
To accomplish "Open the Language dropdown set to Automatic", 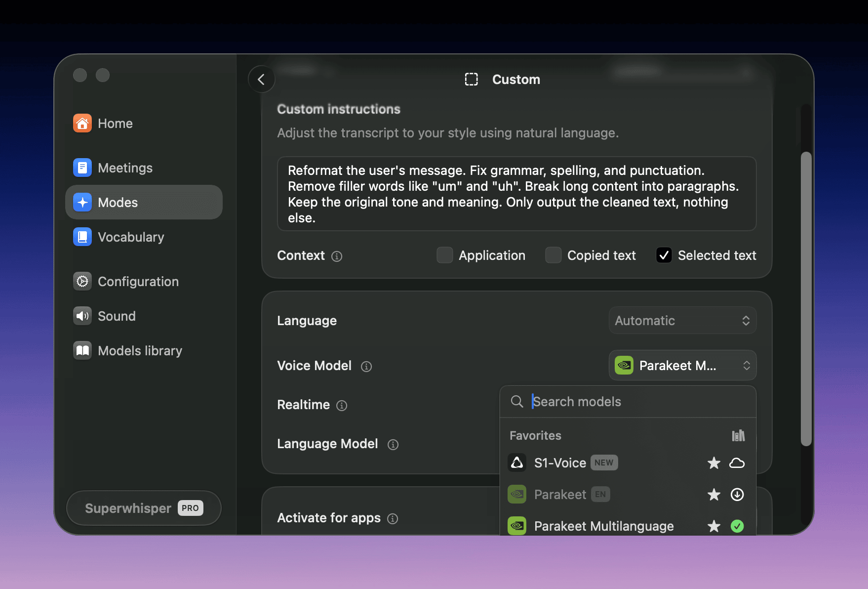I will tap(683, 320).
